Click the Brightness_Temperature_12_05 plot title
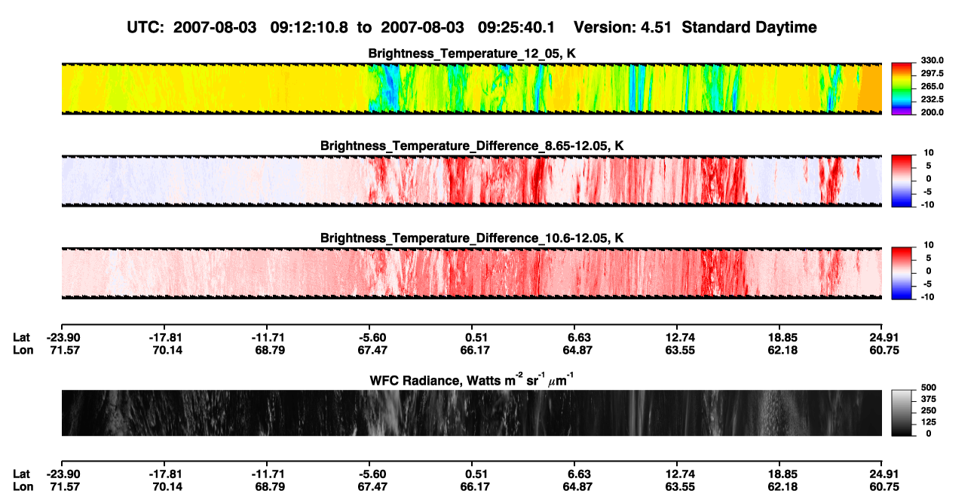The image size is (980, 503). click(471, 54)
